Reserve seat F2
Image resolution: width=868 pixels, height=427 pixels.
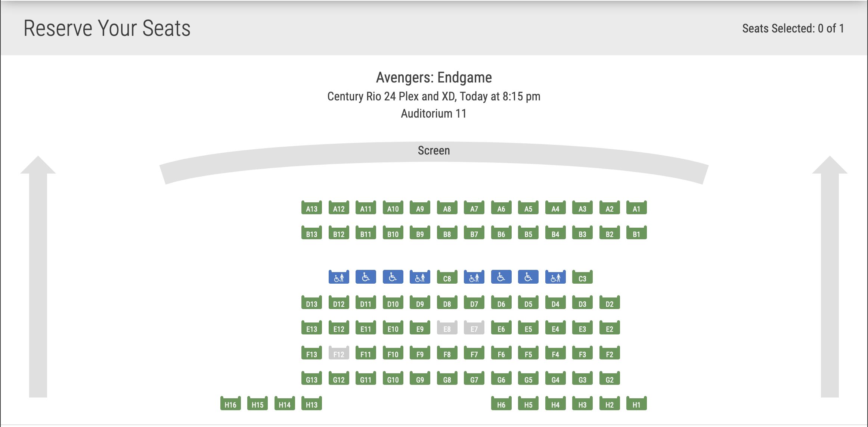pos(610,353)
